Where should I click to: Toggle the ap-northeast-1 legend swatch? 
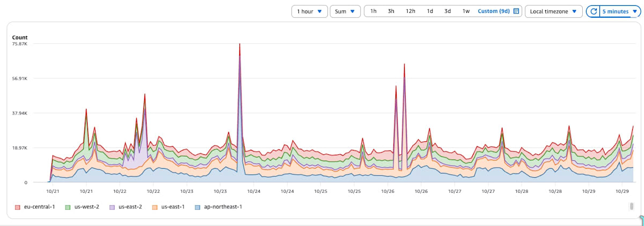[x=199, y=207]
